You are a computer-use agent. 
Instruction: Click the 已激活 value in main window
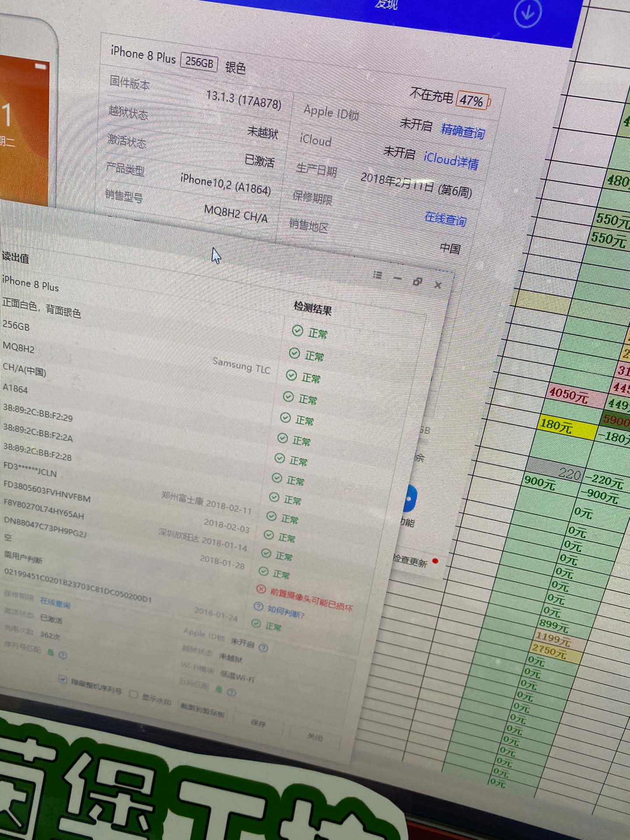pos(260,161)
